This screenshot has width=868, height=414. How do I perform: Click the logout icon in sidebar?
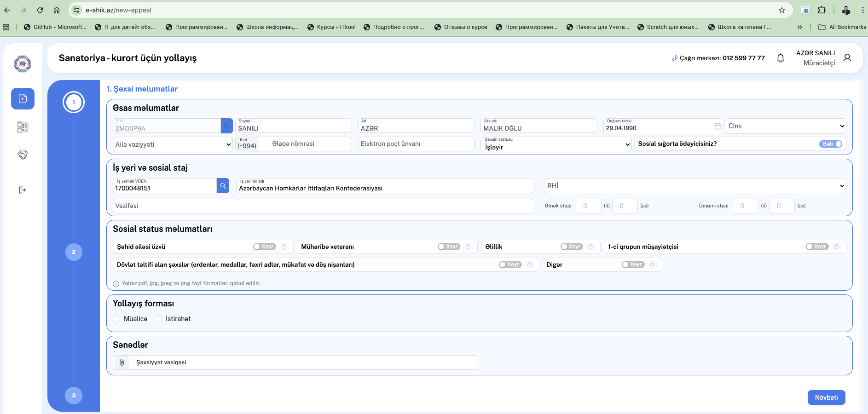coord(22,190)
